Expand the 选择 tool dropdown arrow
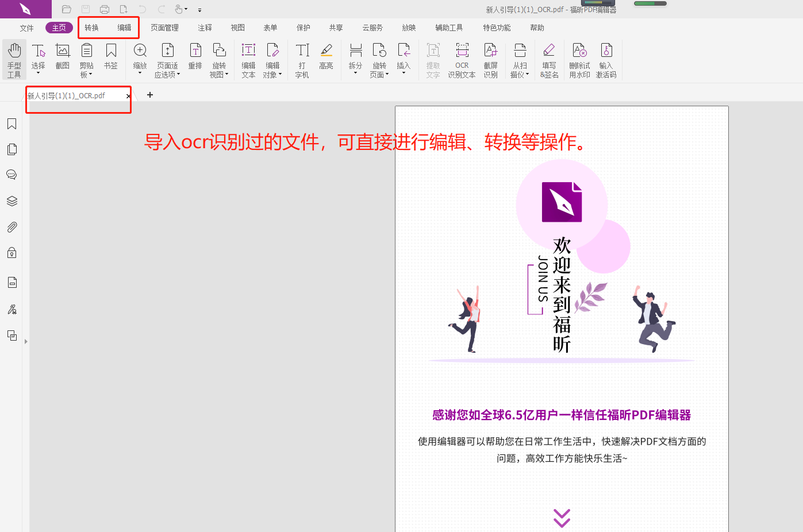This screenshot has height=532, width=803. coord(39,72)
